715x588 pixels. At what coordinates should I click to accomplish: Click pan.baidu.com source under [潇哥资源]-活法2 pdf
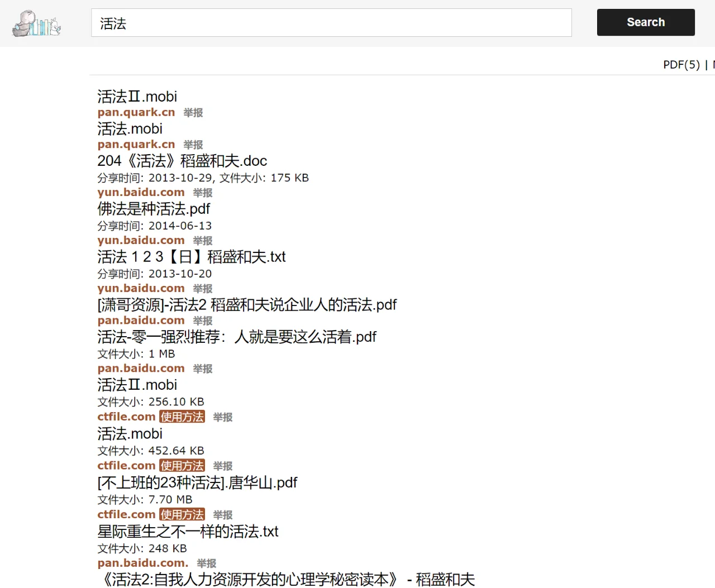[x=141, y=321]
